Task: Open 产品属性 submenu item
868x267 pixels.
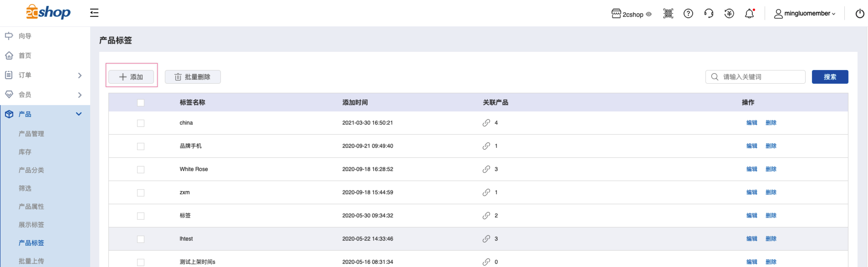Action: point(31,207)
